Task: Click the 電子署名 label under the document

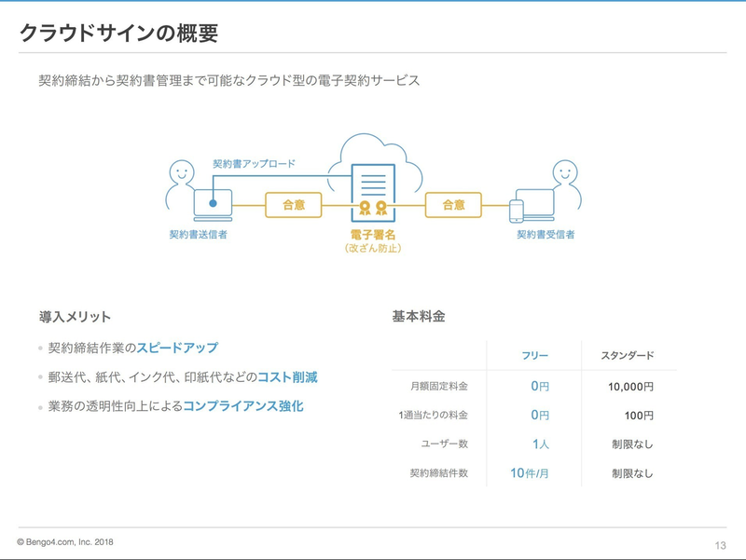Action: [x=373, y=235]
